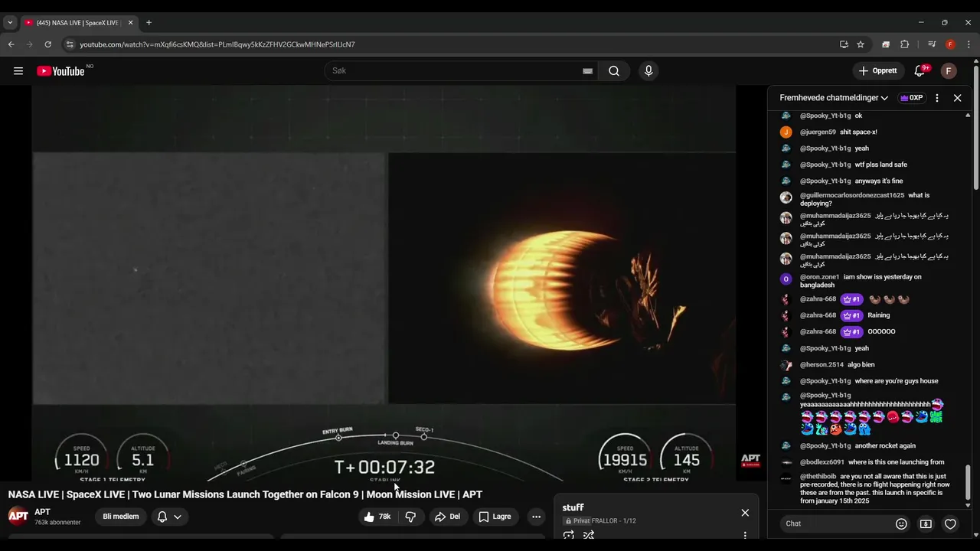The width and height of the screenshot is (980, 551).
Task: Click the Chat message input field
Action: (x=835, y=524)
